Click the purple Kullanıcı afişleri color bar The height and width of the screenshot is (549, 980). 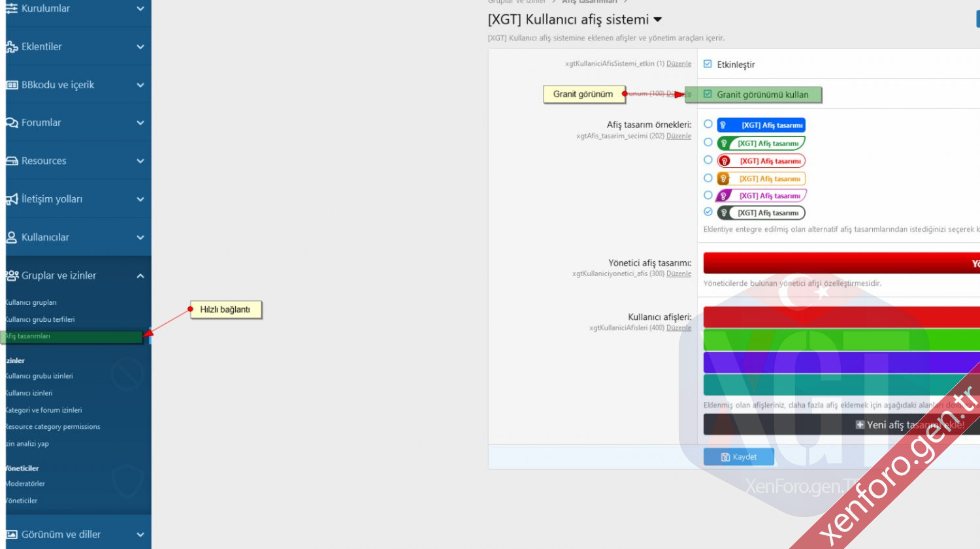coord(841,362)
